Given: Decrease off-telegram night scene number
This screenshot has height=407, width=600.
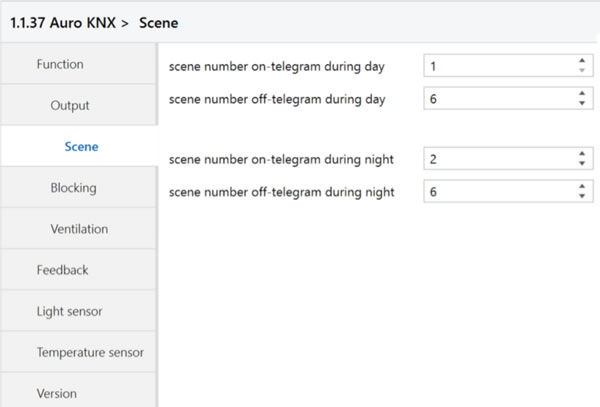Looking at the screenshot, I should (582, 196).
